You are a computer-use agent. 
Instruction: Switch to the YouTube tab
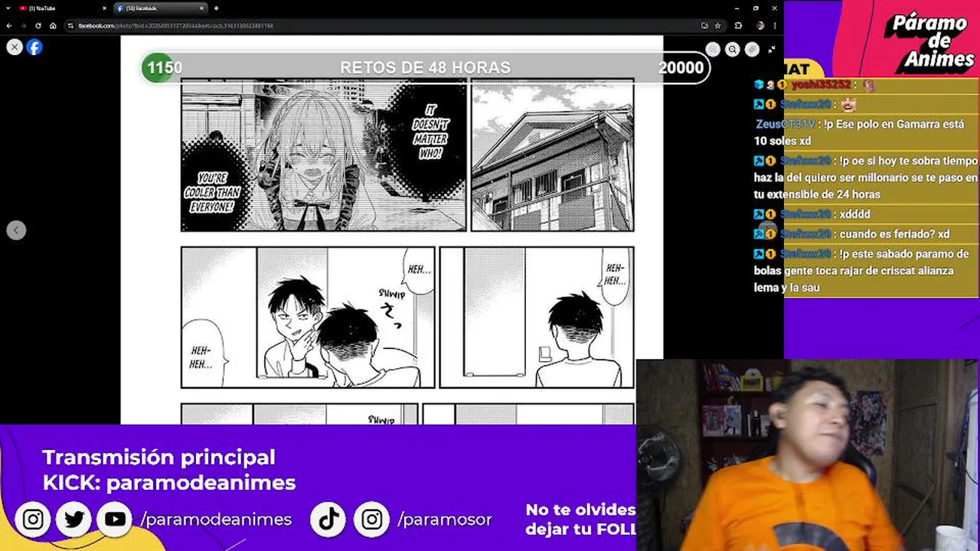click(61, 8)
